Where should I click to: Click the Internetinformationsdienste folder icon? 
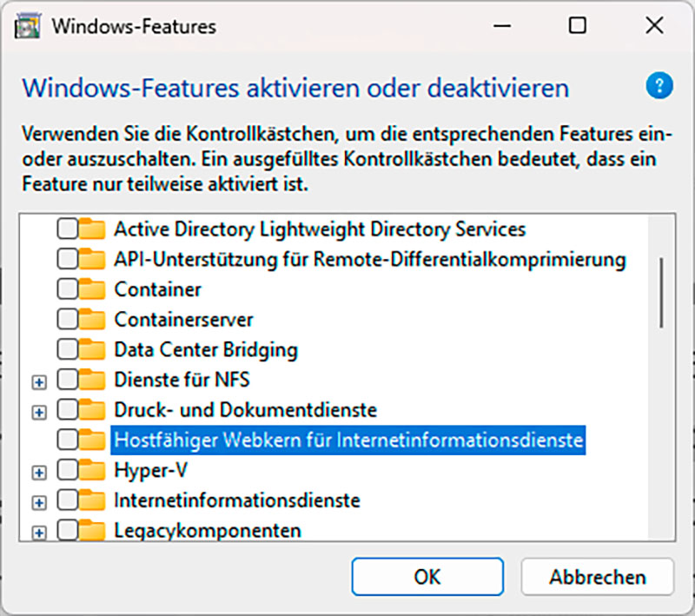pyautogui.click(x=90, y=501)
